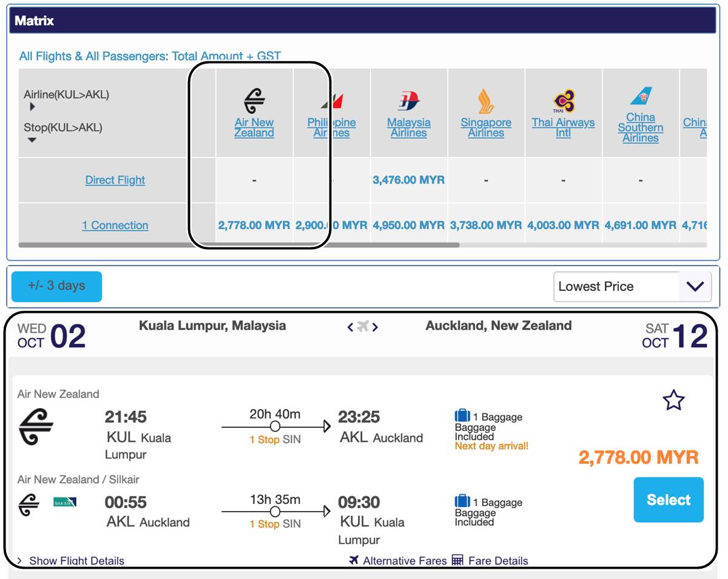Image resolution: width=728 pixels, height=579 pixels.
Task: Click the +/- 3 days button
Action: point(56,286)
